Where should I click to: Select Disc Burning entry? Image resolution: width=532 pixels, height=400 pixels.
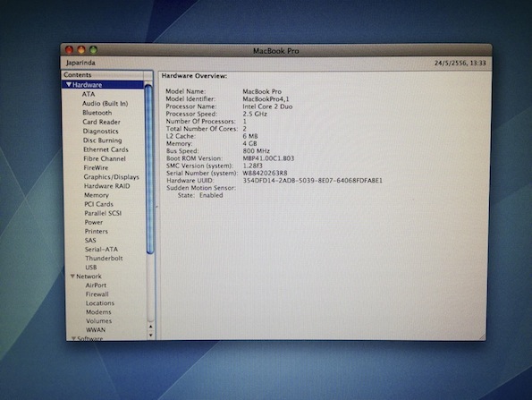click(103, 140)
